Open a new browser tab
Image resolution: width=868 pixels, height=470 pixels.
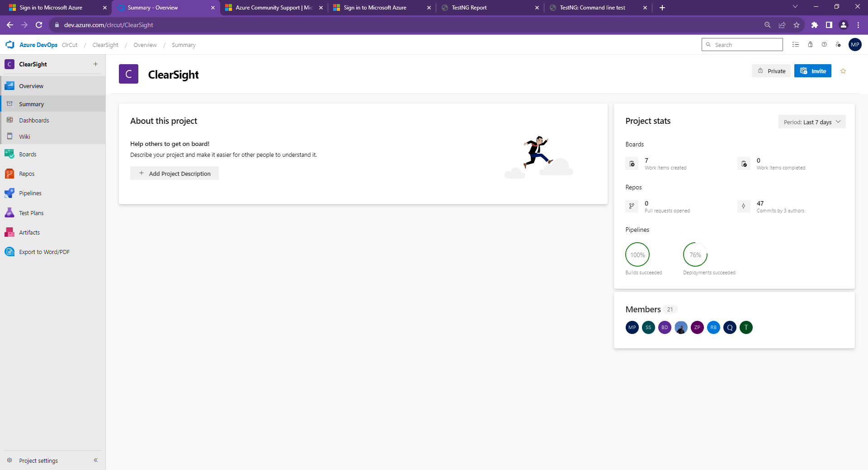coord(662,8)
